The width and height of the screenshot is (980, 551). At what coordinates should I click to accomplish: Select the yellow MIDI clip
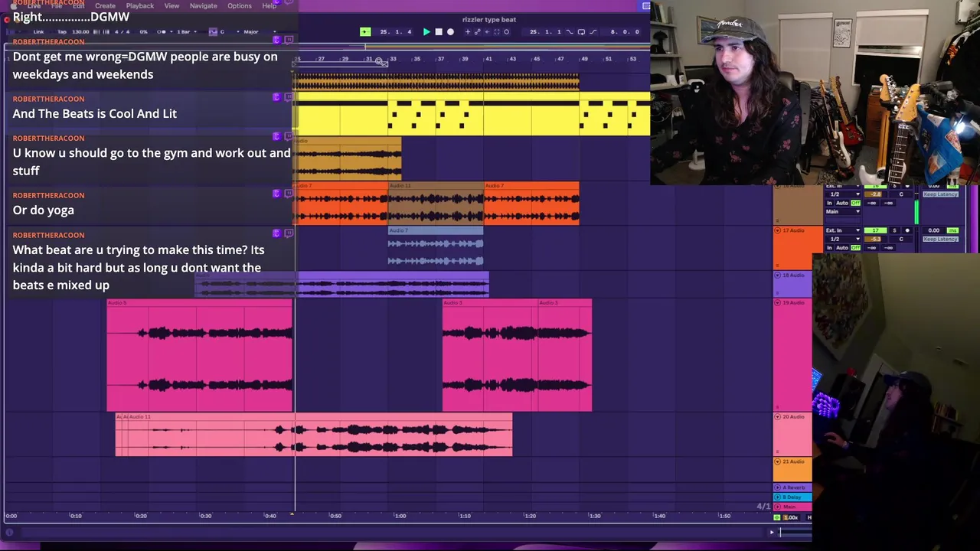pyautogui.click(x=472, y=115)
